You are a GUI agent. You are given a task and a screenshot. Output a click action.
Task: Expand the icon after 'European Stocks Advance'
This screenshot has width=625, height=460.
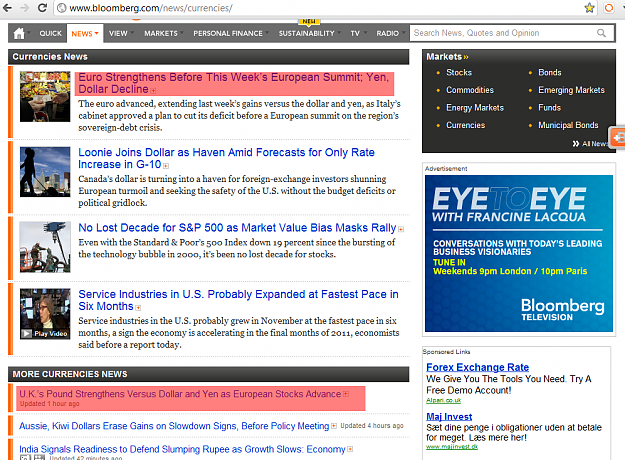[346, 394]
